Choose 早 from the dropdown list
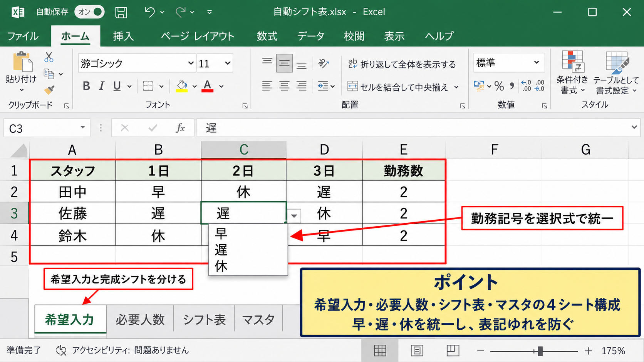Screen dimensions: 644x362 [248, 234]
